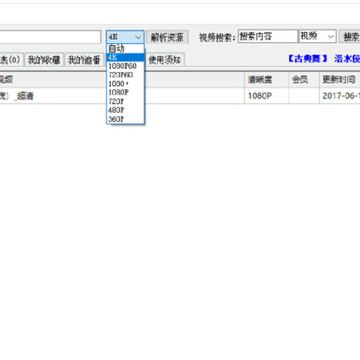This screenshot has width=360, height=360.
Task: Sort by 更新时间 column header
Action: point(340,80)
